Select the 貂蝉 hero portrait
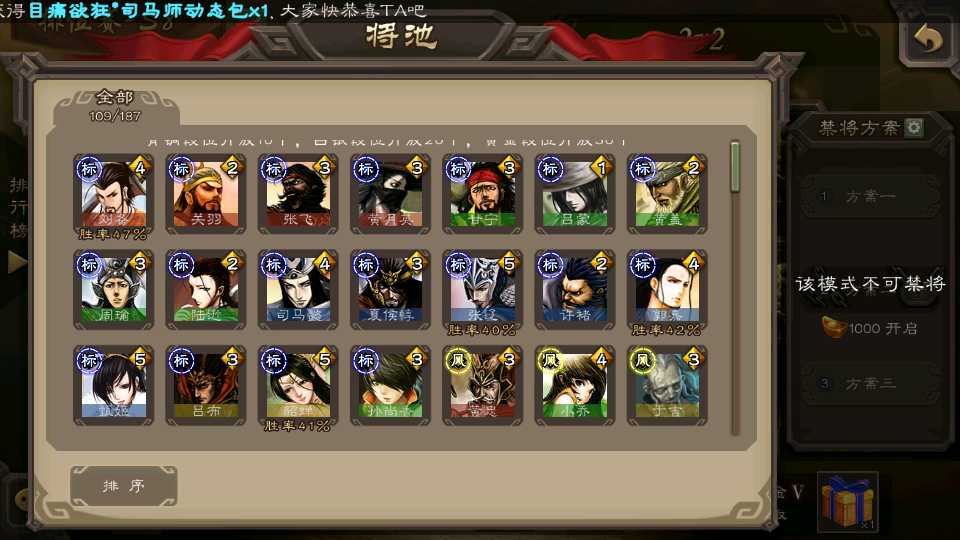Screen dimensions: 960x540 point(298,384)
